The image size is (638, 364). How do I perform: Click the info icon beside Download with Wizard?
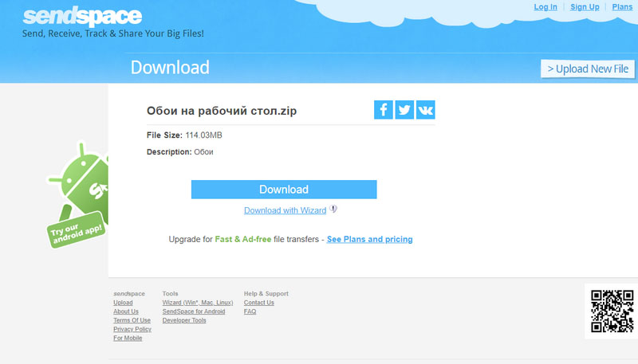pos(333,209)
